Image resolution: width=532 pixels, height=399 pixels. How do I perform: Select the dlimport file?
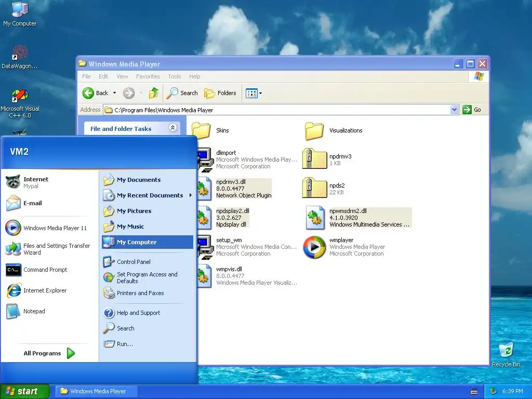click(248, 159)
